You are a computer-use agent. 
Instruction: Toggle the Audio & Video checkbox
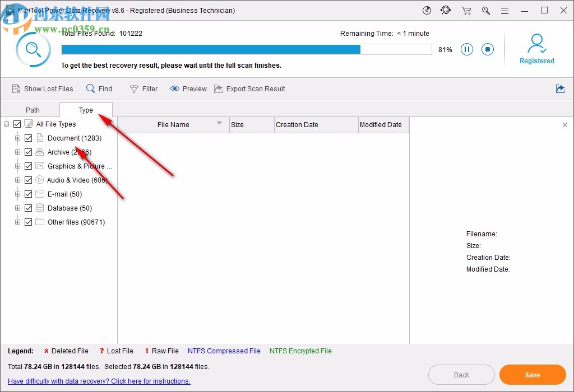[x=28, y=180]
